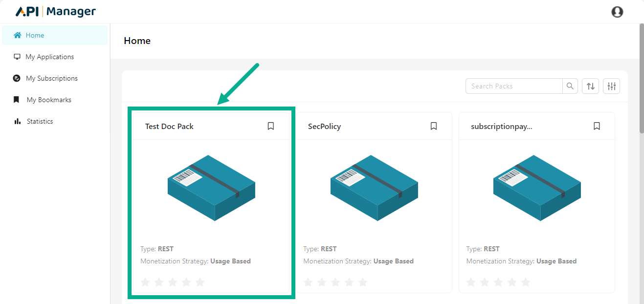
Task: Open the Statistics page
Action: coord(40,121)
